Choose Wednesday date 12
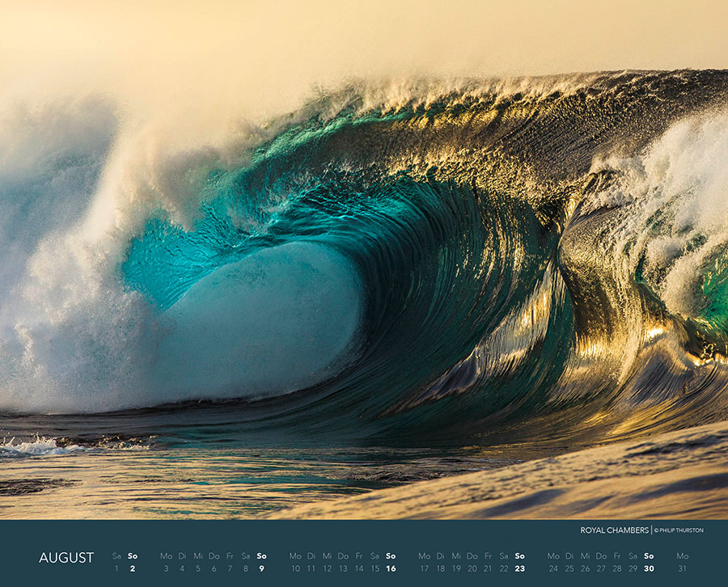The height and width of the screenshot is (587, 728). coord(327,568)
